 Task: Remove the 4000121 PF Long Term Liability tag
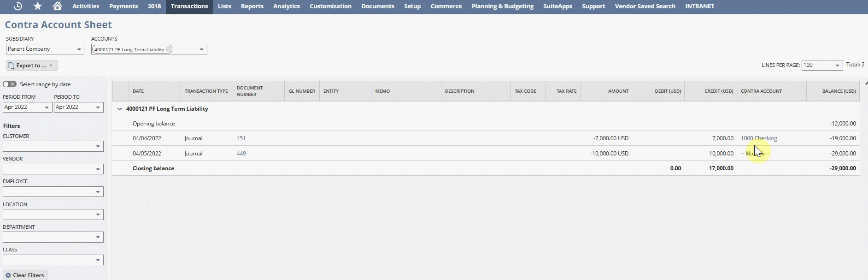pos(168,49)
